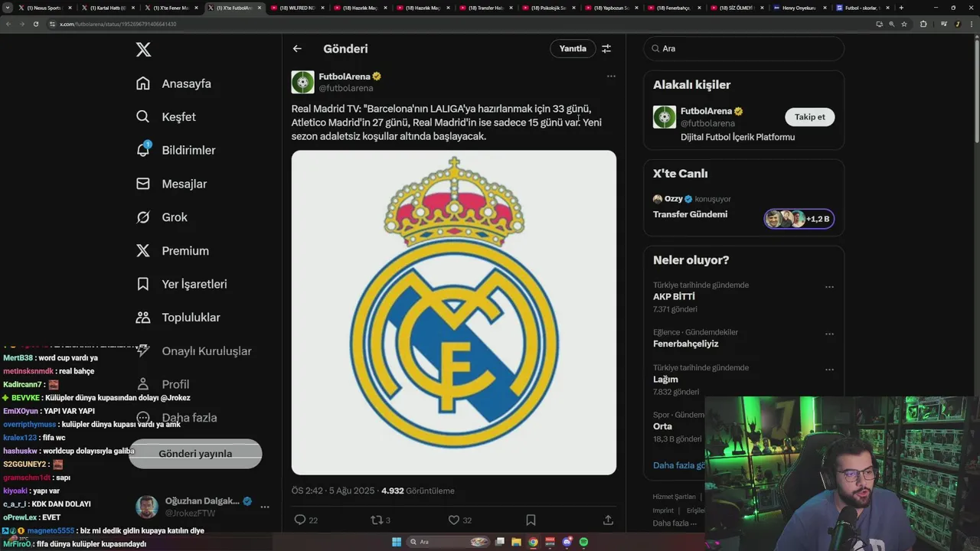Image resolution: width=980 pixels, height=551 pixels.
Task: Share the post with share icon
Action: point(608,520)
